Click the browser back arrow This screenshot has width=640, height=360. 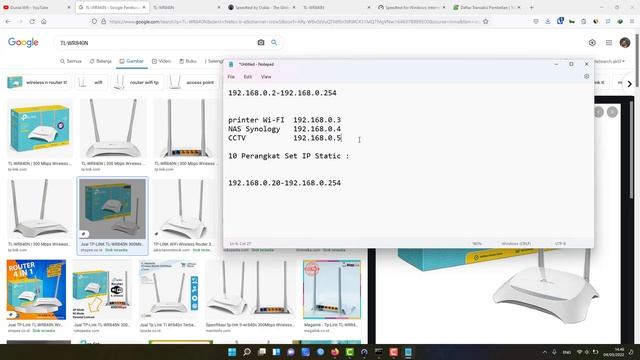[8, 21]
